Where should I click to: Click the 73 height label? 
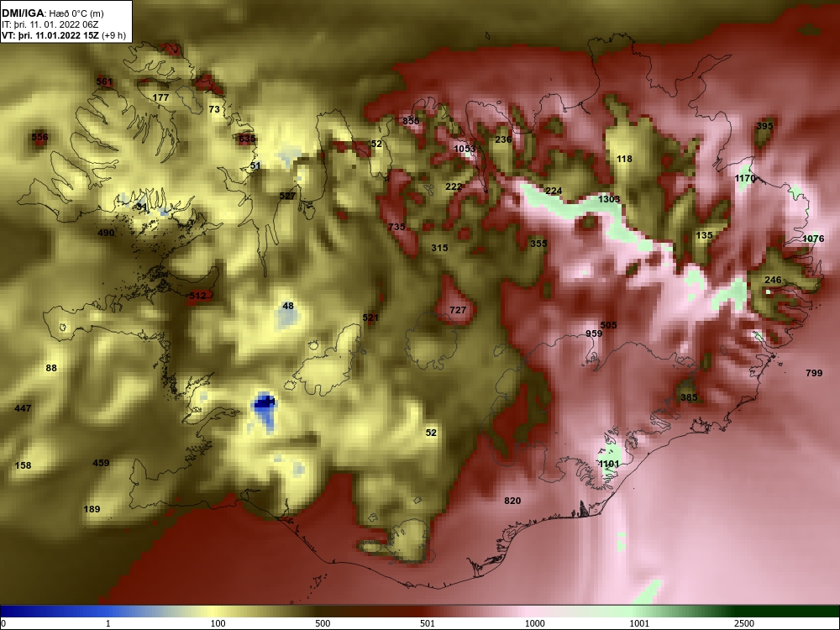pos(214,109)
